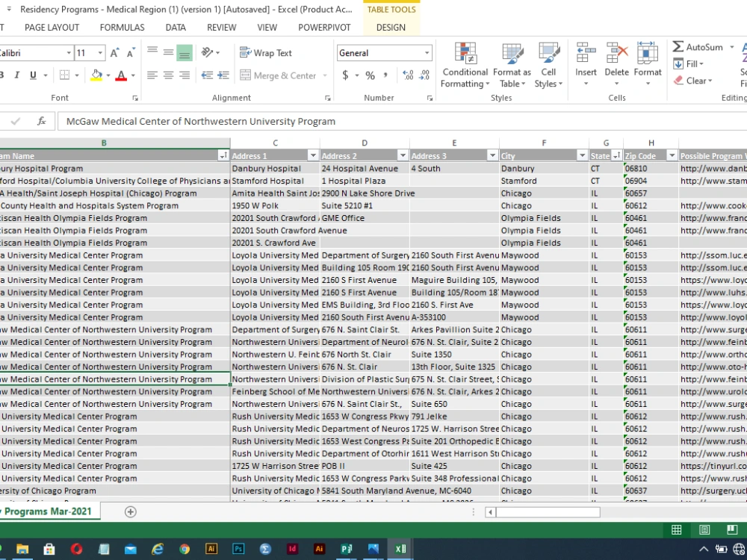
Task: Add a new sheet with plus button
Action: (x=131, y=512)
